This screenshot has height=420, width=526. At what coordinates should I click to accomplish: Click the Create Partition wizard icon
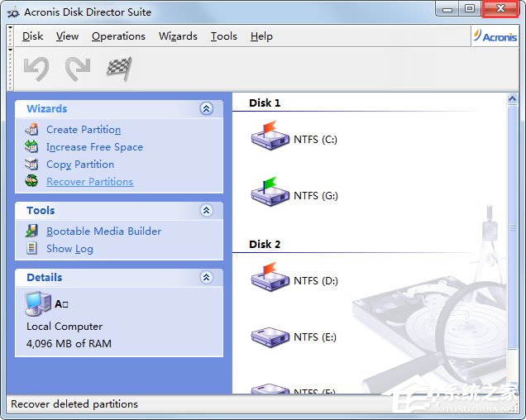(31, 130)
